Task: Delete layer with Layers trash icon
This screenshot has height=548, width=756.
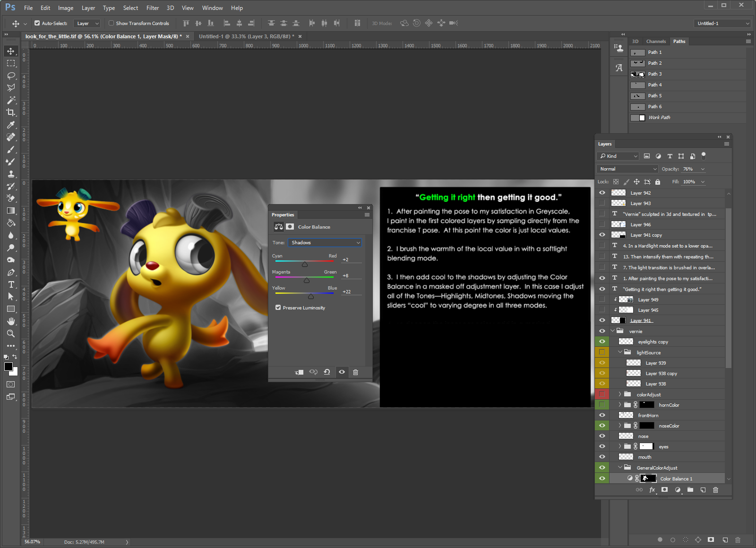Action: [x=715, y=490]
